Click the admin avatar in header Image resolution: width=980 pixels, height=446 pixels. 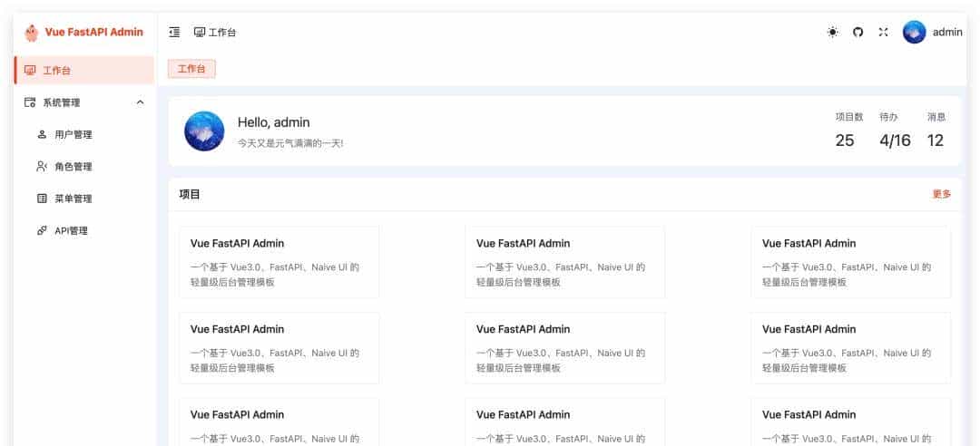click(914, 33)
